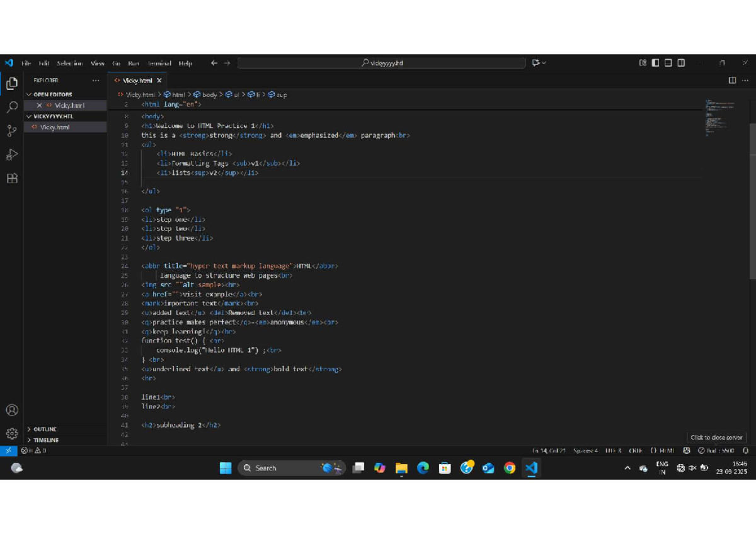Open the Source Control view
756x534 pixels.
point(11,131)
